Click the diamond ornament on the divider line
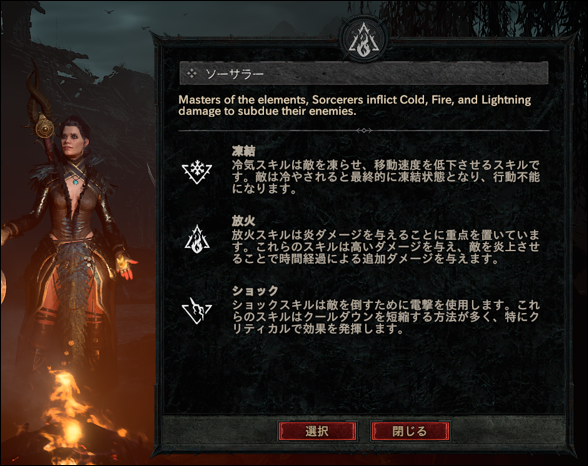The height and width of the screenshot is (466, 588). 364,130
